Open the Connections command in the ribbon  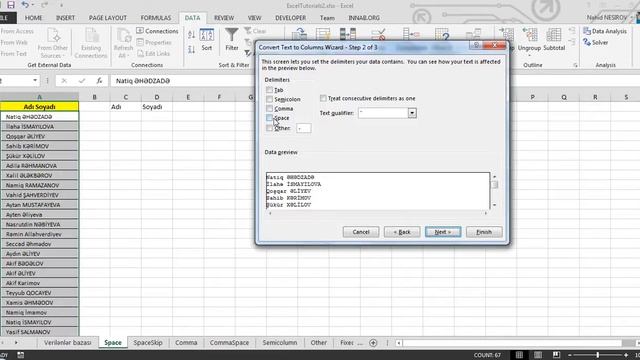click(x=157, y=31)
